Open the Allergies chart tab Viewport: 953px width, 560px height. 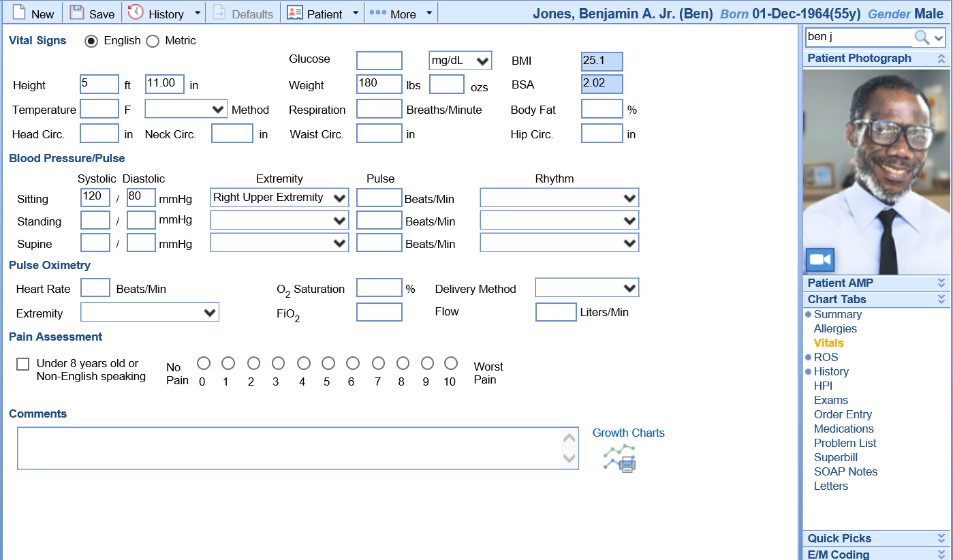pyautogui.click(x=835, y=328)
